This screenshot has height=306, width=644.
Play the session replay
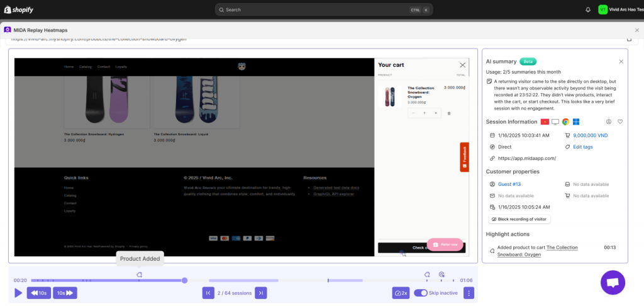pyautogui.click(x=18, y=293)
